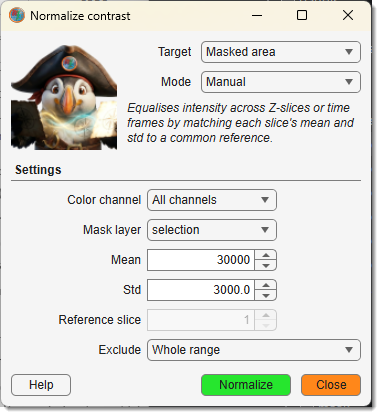Viewport: 381px width, 416px height.
Task: Click the Settings section heading
Action: click(x=38, y=170)
